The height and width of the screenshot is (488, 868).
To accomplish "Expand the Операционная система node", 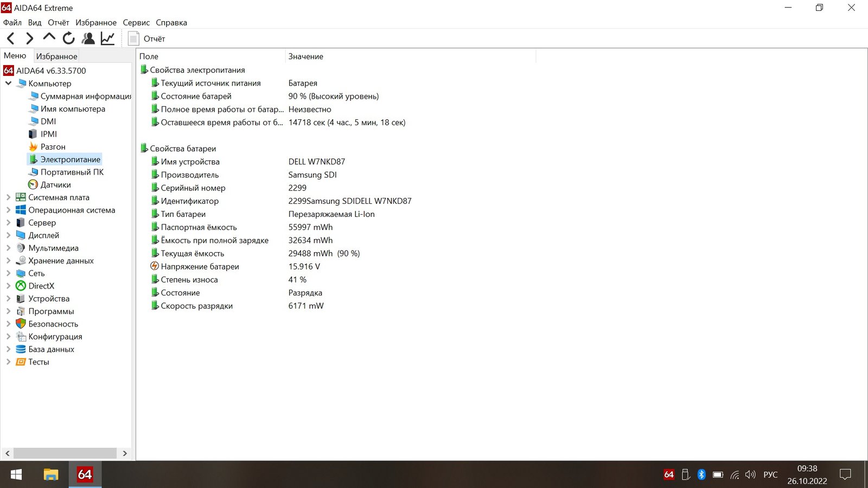I will click(x=8, y=210).
